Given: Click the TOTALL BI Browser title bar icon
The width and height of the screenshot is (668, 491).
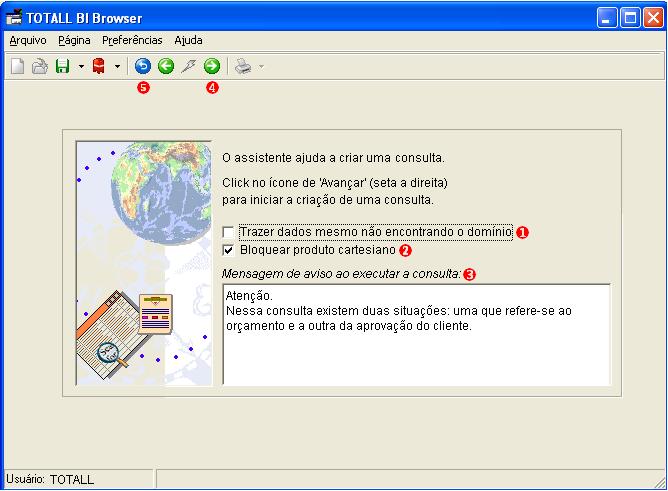Looking at the screenshot, I should [x=14, y=17].
